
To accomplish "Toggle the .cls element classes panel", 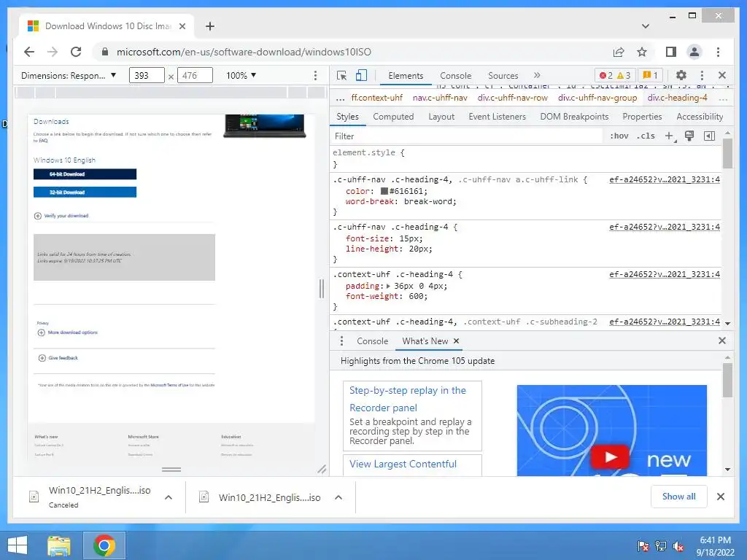I will click(646, 136).
